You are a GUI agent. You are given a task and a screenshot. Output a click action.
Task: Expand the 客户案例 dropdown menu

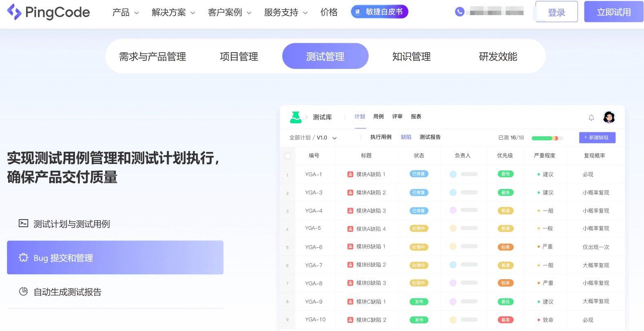click(230, 13)
